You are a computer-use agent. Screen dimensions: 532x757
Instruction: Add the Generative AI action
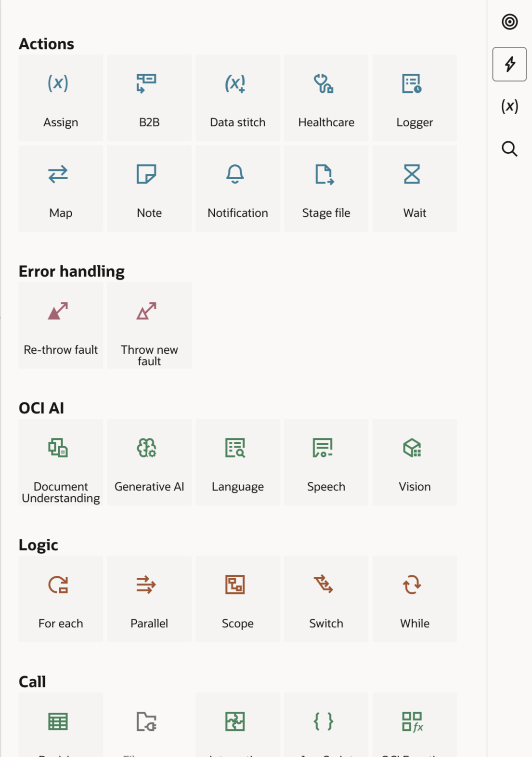149,462
